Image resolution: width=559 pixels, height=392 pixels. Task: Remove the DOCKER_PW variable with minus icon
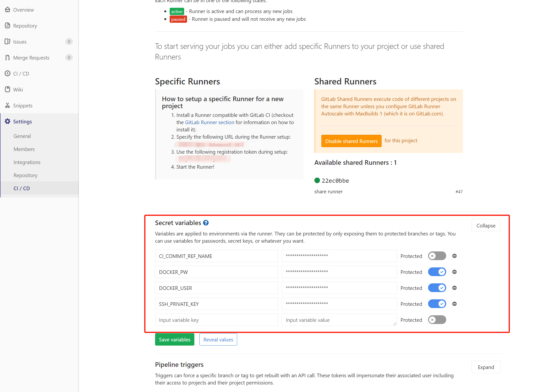pos(454,272)
